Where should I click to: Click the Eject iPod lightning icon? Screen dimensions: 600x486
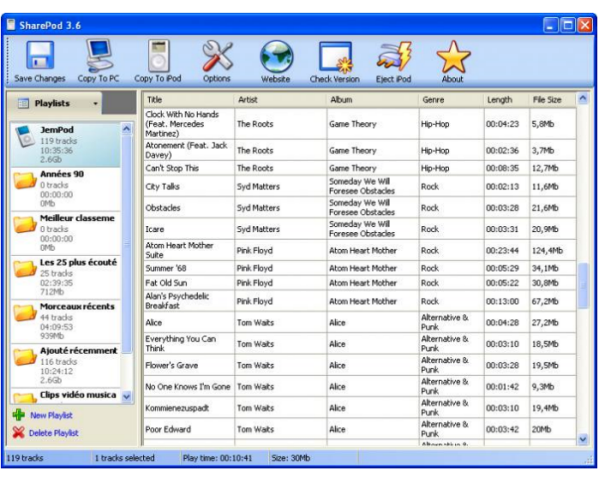(394, 57)
